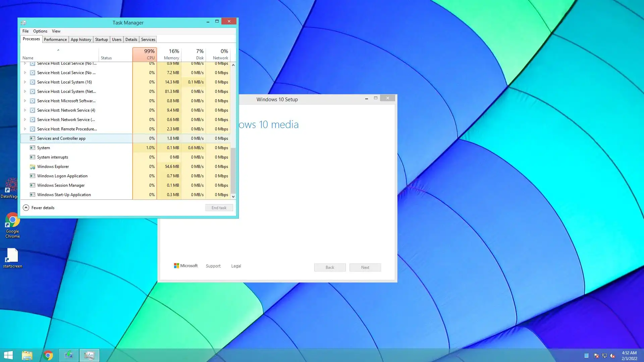644x362 pixels.
Task: Click Task Manager taskbar button
Action: [x=89, y=355]
